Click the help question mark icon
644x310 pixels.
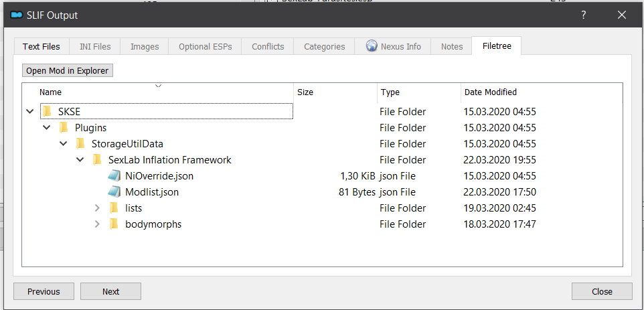coord(584,15)
